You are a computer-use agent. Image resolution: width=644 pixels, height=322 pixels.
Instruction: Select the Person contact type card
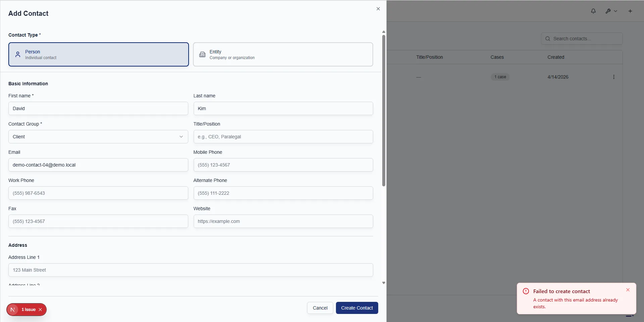(99, 54)
